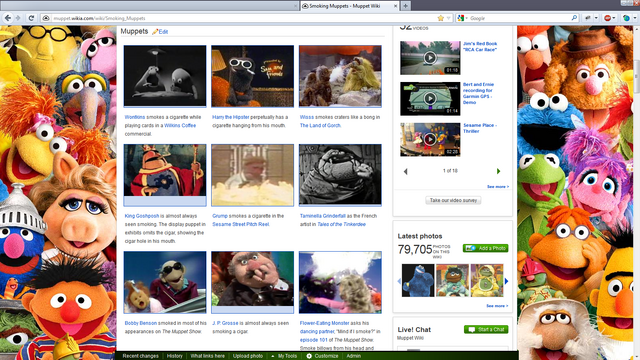
Task: Open the King Goshposh link
Action: point(142,216)
